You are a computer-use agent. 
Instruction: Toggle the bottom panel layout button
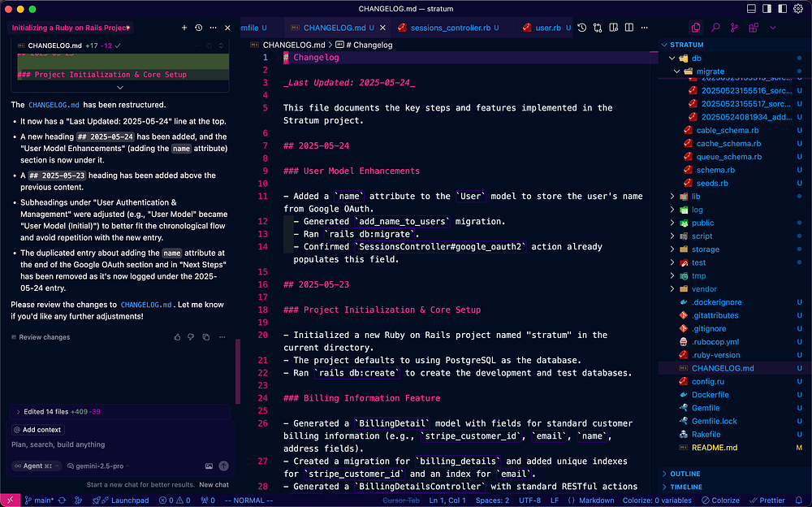pyautogui.click(x=752, y=8)
